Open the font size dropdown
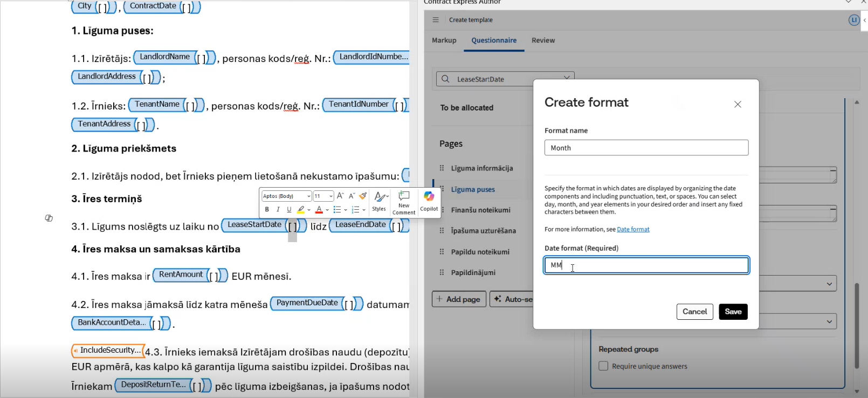868x398 pixels. click(330, 196)
